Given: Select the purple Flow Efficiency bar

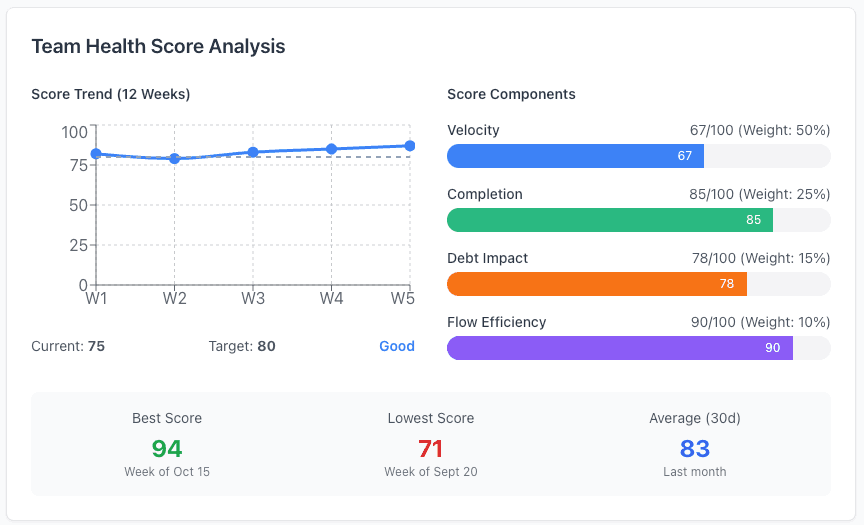Looking at the screenshot, I should tap(619, 348).
